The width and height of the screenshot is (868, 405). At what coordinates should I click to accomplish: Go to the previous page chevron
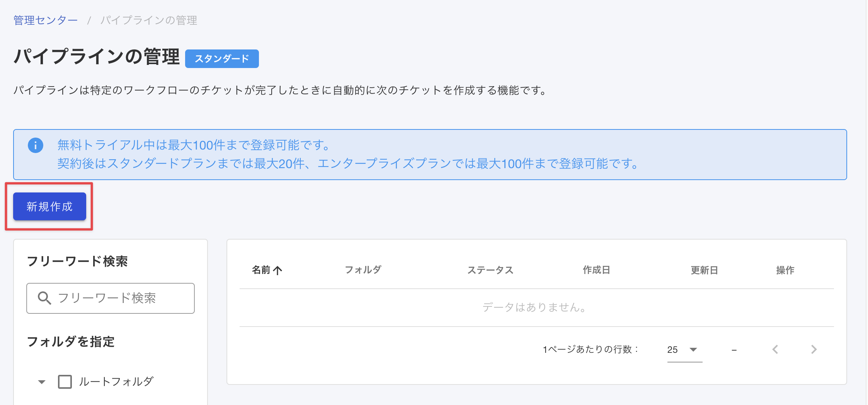pos(775,350)
